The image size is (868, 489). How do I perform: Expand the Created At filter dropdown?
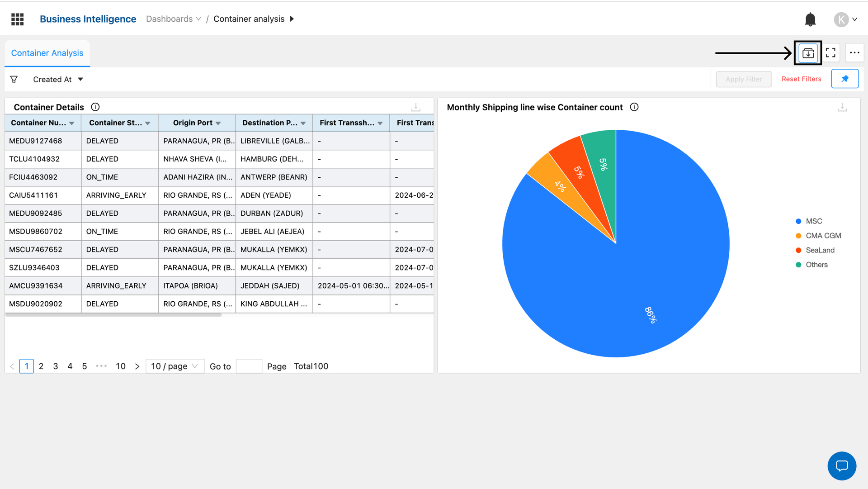pos(58,79)
